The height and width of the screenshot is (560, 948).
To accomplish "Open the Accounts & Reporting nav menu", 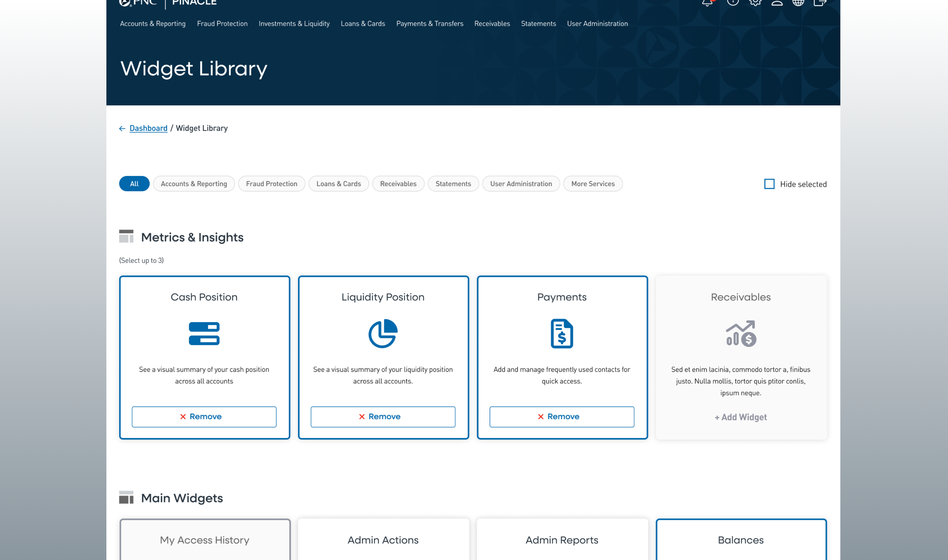I will tap(153, 24).
